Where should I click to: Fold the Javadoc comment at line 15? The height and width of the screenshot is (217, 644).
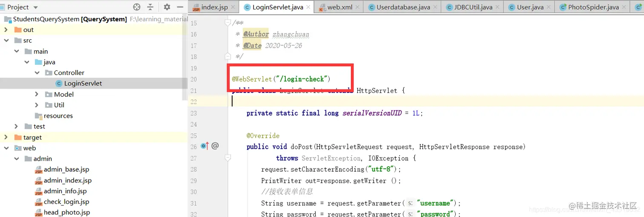coord(228,23)
